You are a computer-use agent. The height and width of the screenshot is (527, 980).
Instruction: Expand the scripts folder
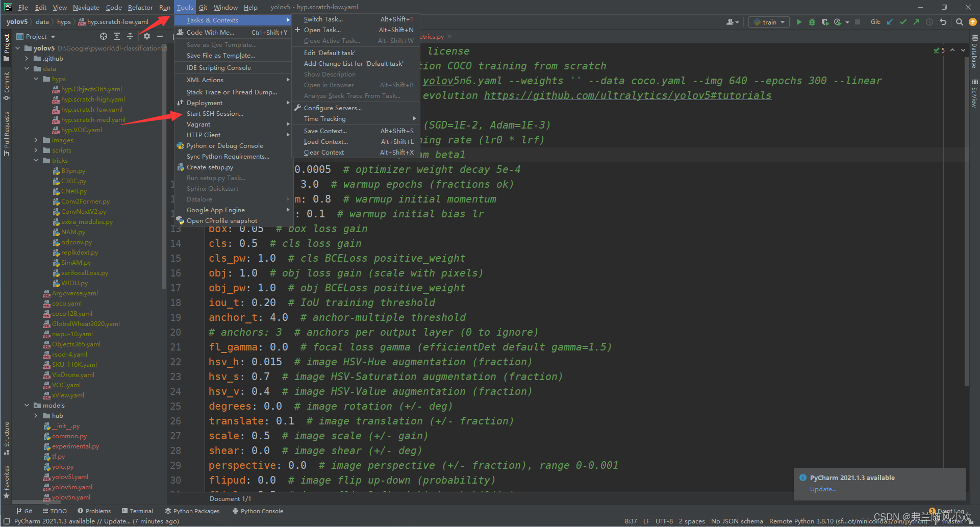point(36,150)
